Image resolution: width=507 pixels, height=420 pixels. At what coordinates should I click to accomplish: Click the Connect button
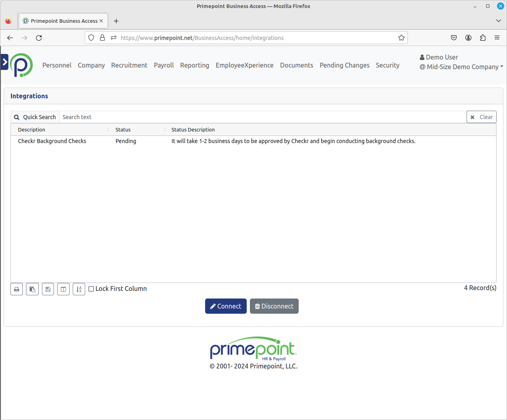[226, 306]
